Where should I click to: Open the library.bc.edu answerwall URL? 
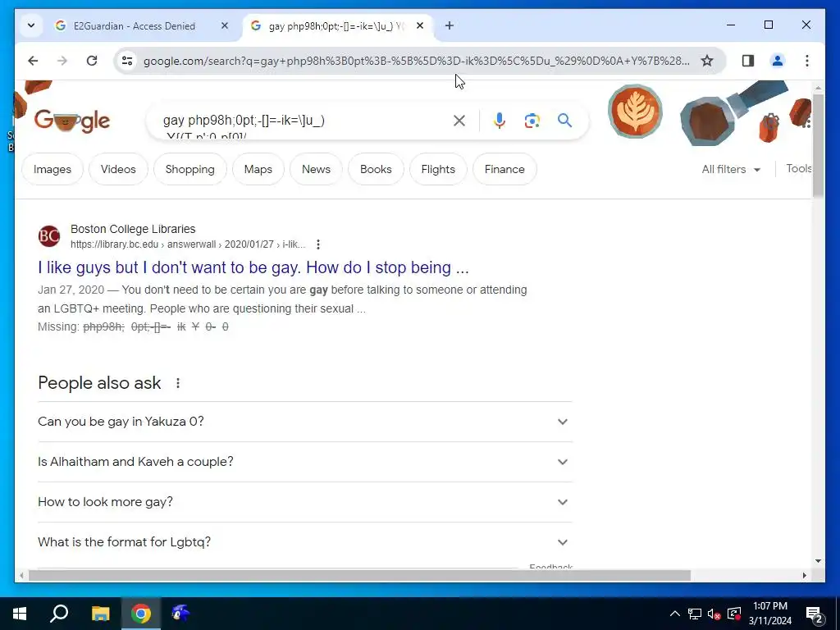click(x=188, y=244)
